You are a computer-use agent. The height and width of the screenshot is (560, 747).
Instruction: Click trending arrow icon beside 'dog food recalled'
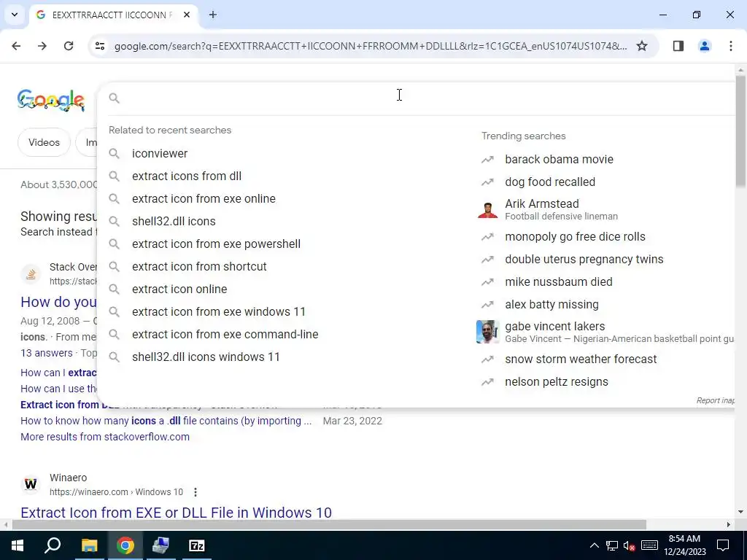[x=487, y=182]
